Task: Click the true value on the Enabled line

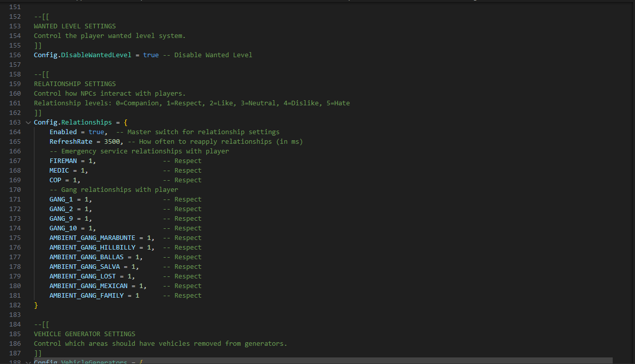Action: [x=96, y=132]
